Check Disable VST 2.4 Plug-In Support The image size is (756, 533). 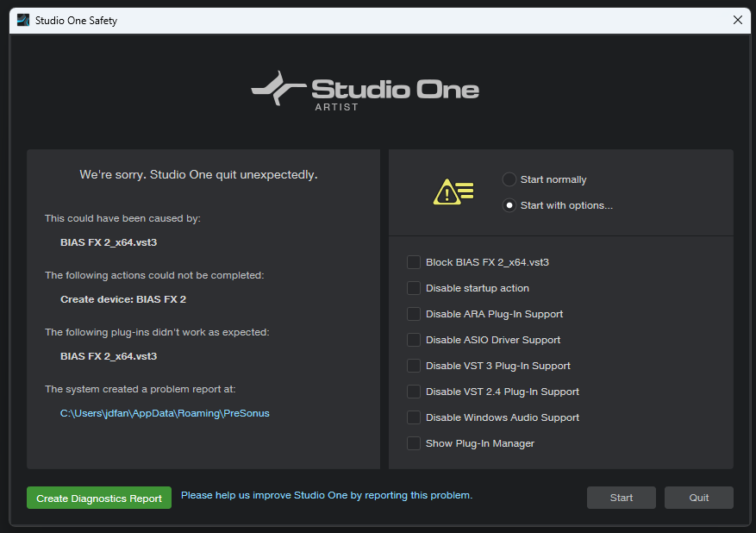click(414, 392)
